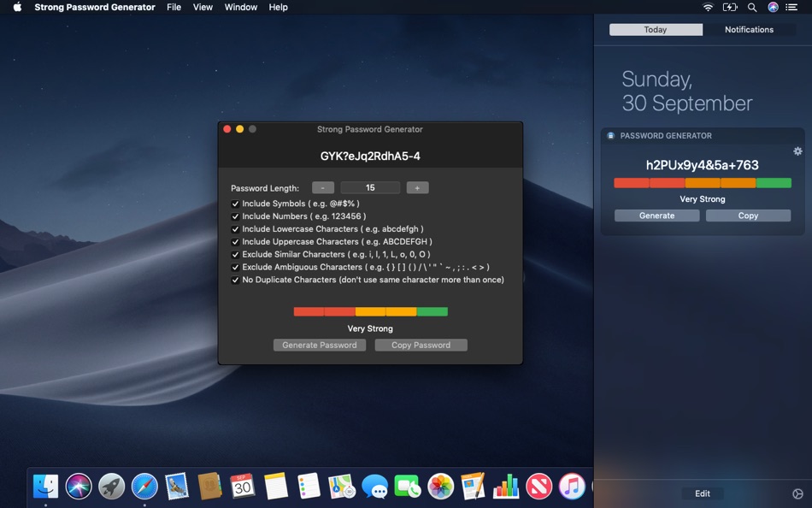Open the News app icon in Dock
Image resolution: width=812 pixels, height=508 pixels.
tap(538, 487)
